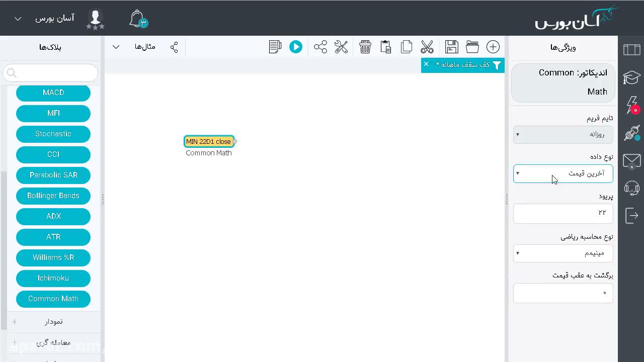This screenshot has height=362, width=644.
Task: Open the board layout icon in the right sidebar
Action: 632,49
